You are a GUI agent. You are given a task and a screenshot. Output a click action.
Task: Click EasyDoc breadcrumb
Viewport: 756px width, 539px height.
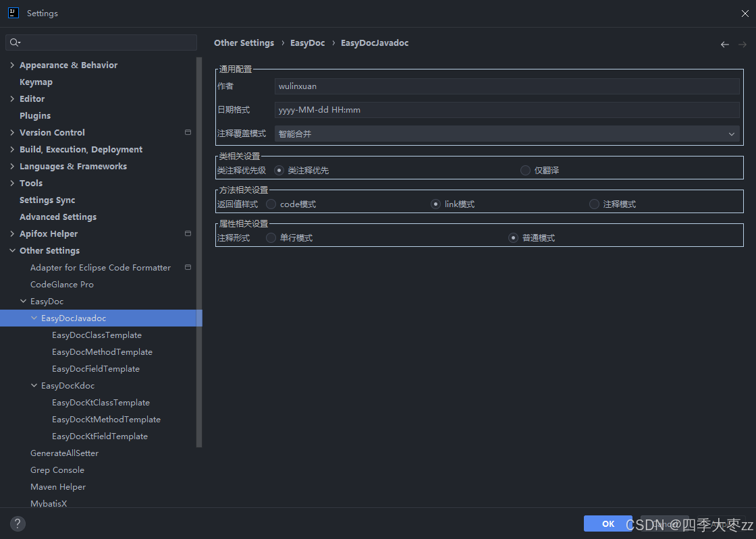307,43
